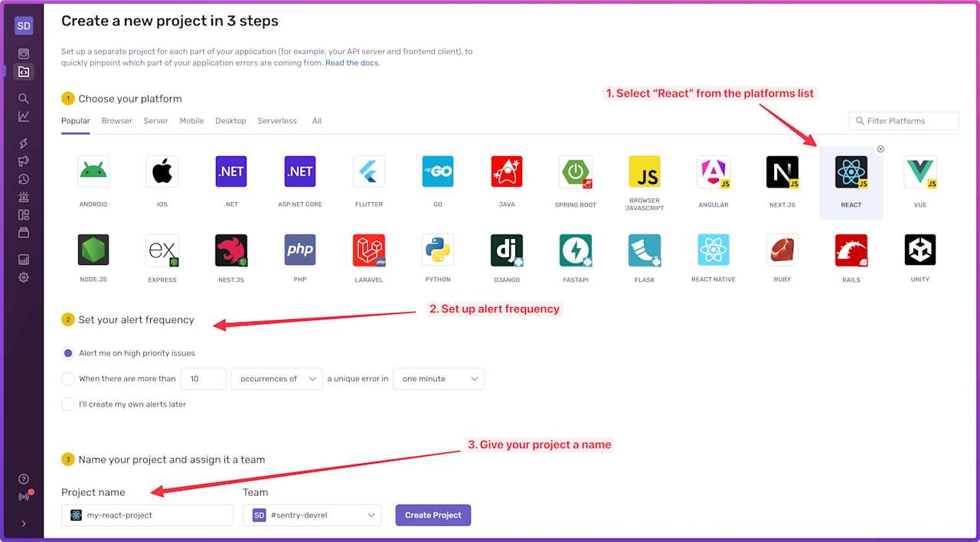Open the sidebar megaphone icon
The height and width of the screenshot is (542, 980).
(x=24, y=161)
